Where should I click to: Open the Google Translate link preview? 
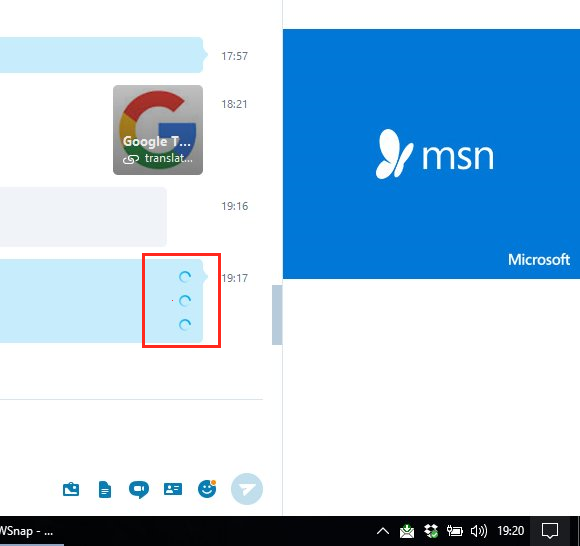158,130
